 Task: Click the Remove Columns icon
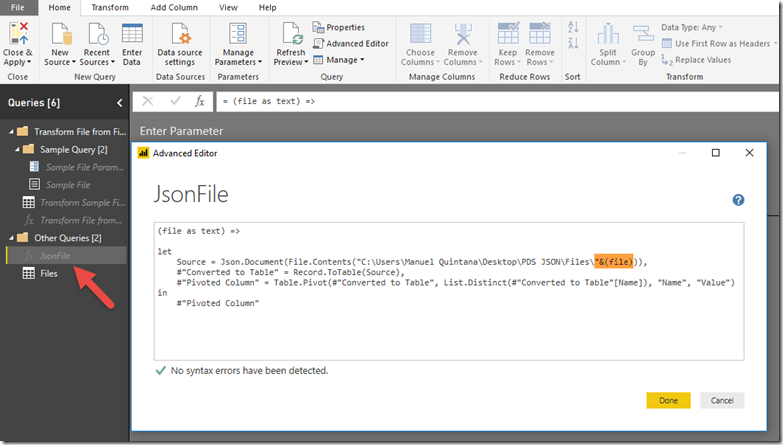click(x=463, y=34)
